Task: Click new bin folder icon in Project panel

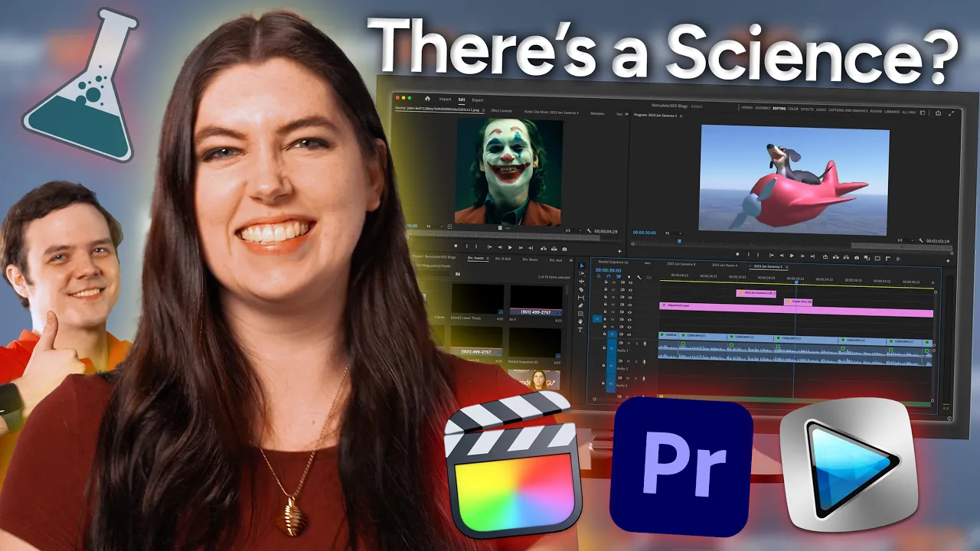Action: point(458,274)
